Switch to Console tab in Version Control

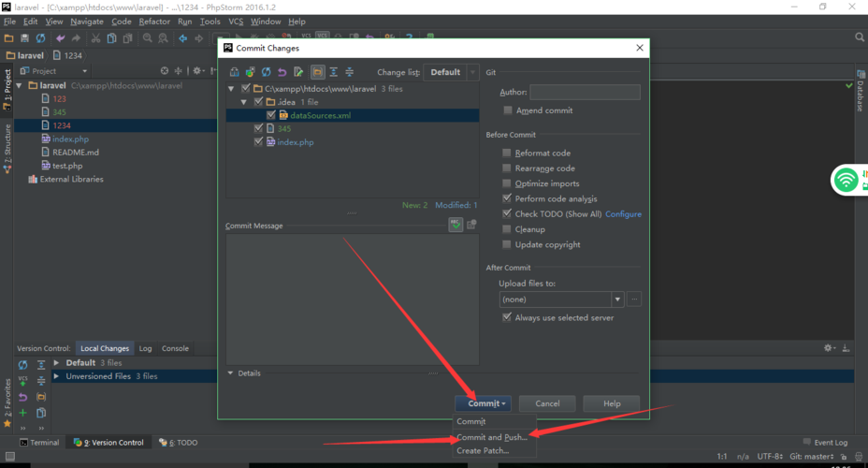(x=175, y=348)
